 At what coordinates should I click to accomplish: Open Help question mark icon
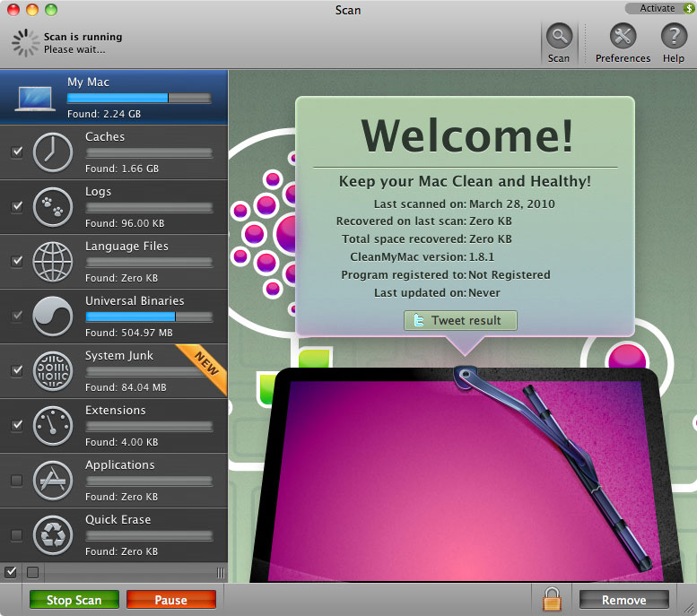click(674, 36)
